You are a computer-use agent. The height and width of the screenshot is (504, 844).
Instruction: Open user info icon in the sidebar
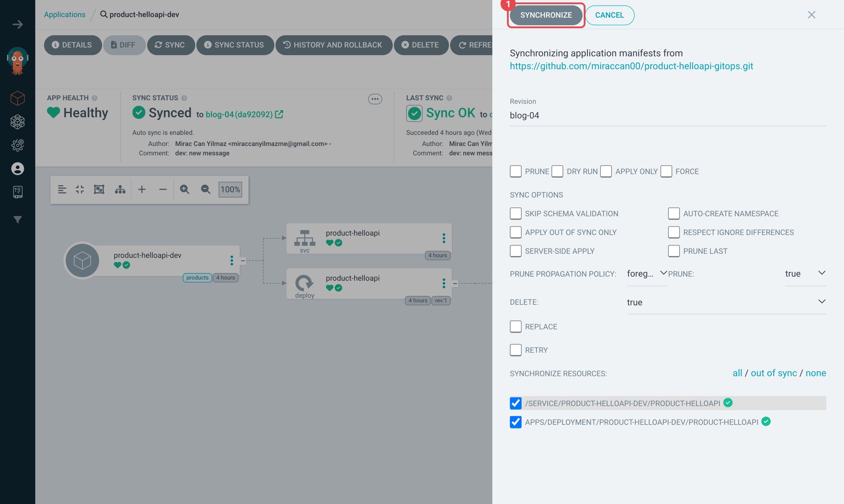pos(18,169)
